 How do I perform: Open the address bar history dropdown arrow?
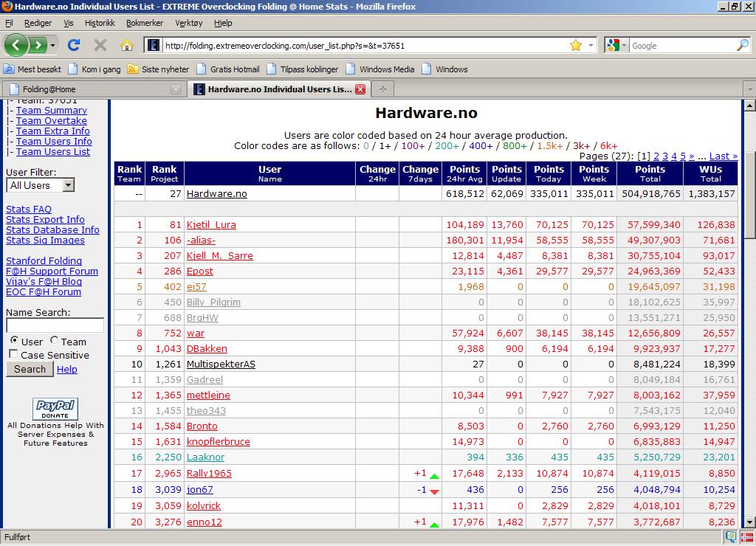(x=591, y=45)
